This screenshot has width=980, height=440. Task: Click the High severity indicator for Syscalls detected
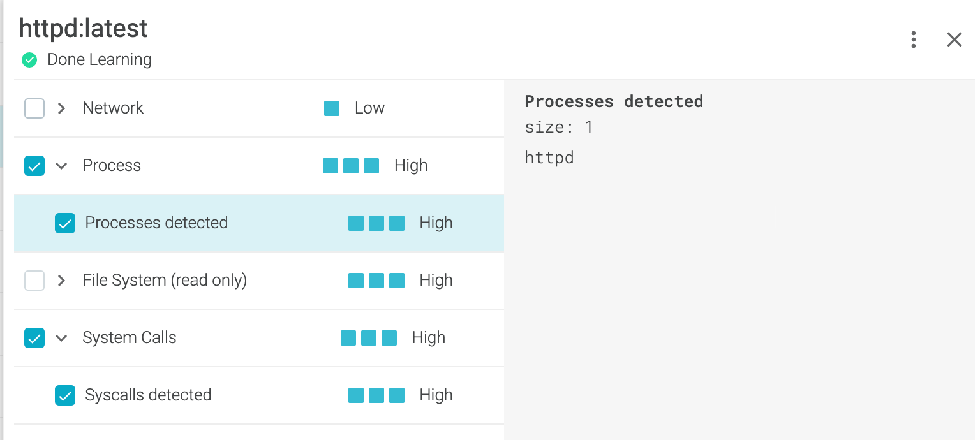tap(376, 395)
